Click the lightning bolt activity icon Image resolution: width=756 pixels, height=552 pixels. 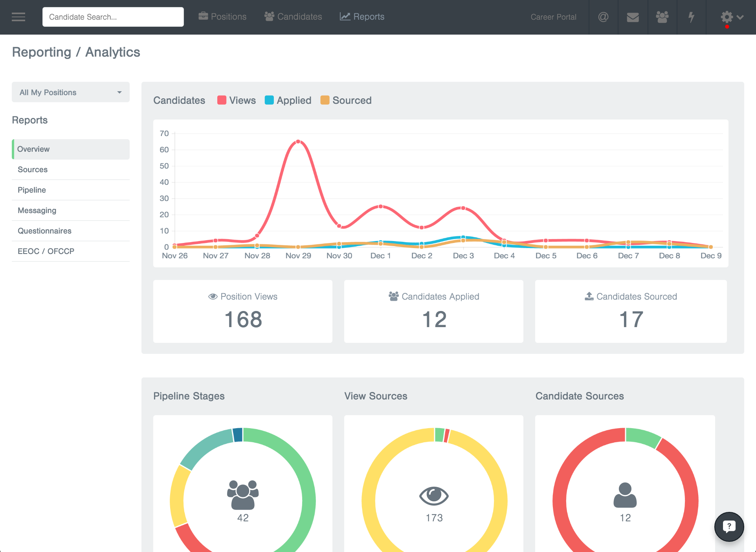(691, 17)
